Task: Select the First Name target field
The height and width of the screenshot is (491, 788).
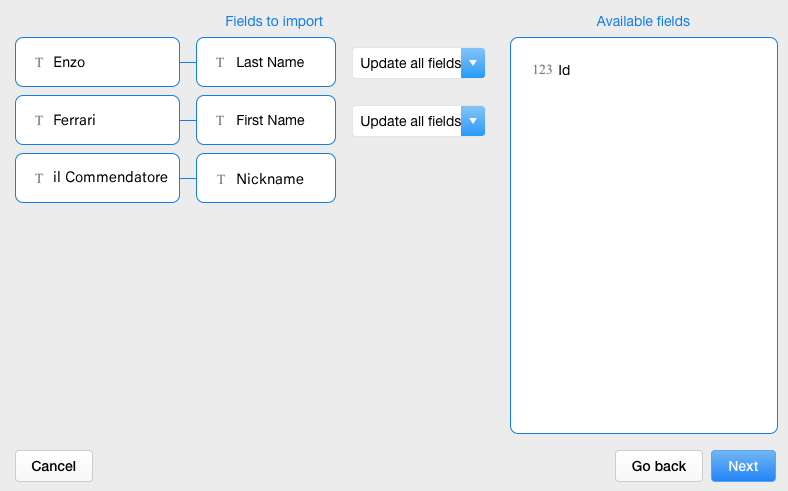Action: (x=266, y=120)
